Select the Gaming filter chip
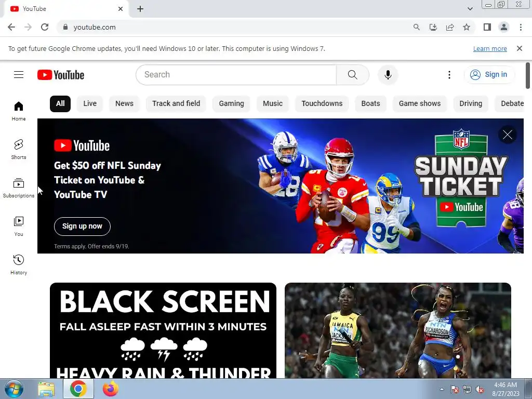The height and width of the screenshot is (399, 532). [231, 103]
